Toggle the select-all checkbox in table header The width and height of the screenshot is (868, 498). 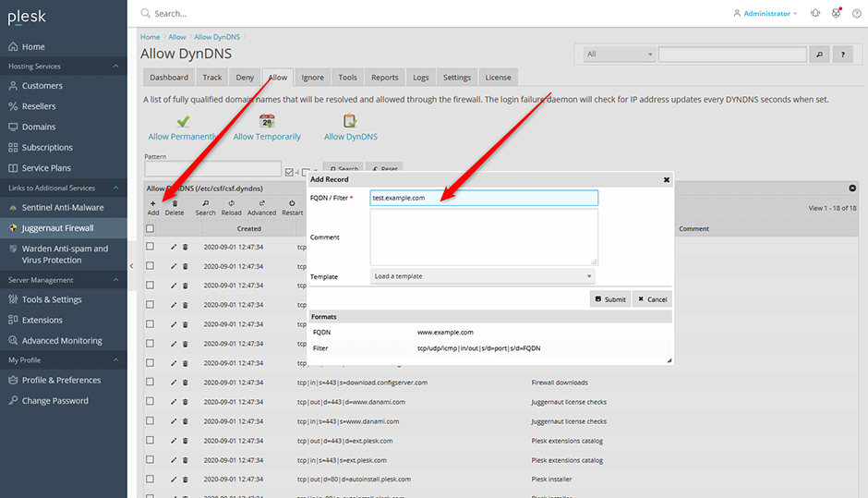point(150,228)
